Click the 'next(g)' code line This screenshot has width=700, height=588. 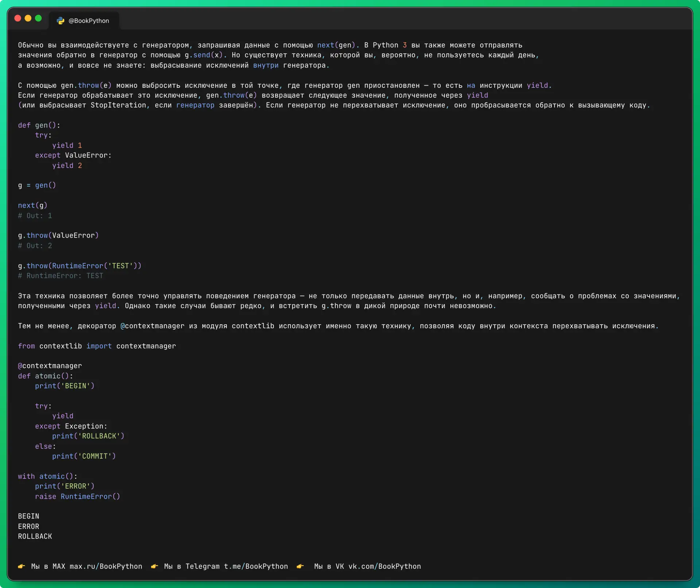coord(32,205)
